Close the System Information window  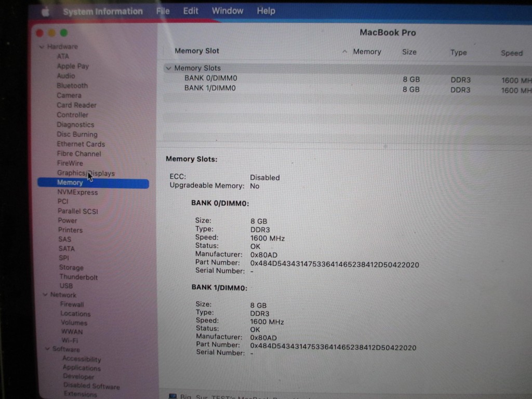(39, 33)
